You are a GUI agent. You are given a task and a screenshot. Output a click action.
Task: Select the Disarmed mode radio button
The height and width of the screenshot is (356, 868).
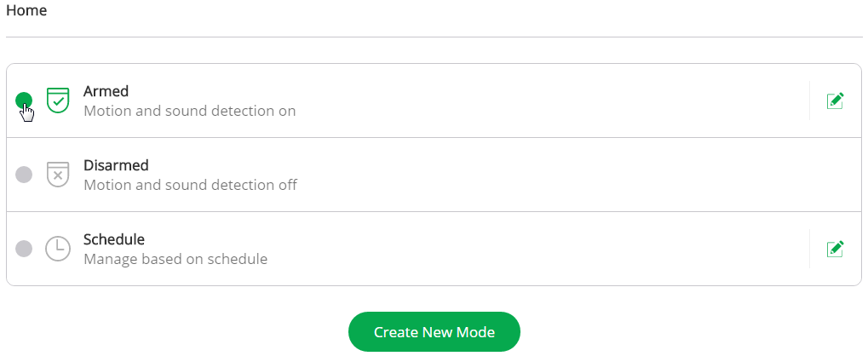click(x=24, y=175)
